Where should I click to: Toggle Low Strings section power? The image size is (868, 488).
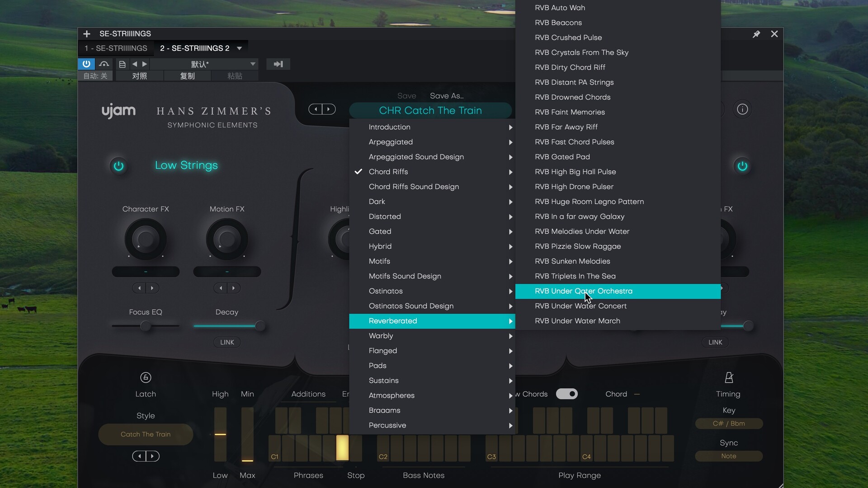point(118,166)
